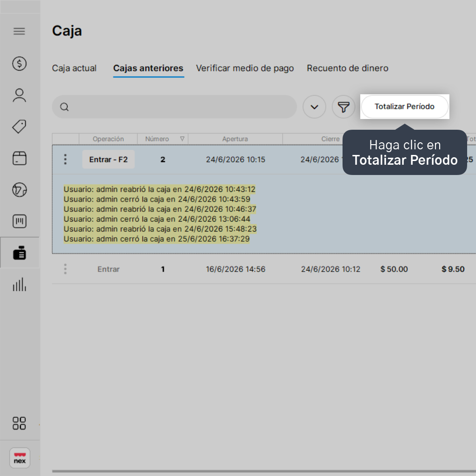Click the horizontal scrollbar at bottom
Viewport: 476px width, 476px height.
264,471
